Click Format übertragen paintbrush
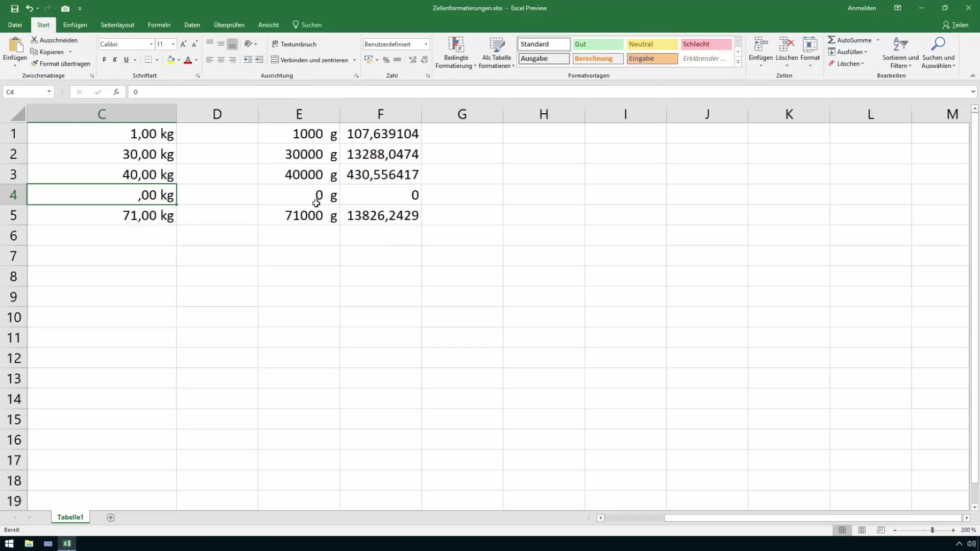 (60, 64)
